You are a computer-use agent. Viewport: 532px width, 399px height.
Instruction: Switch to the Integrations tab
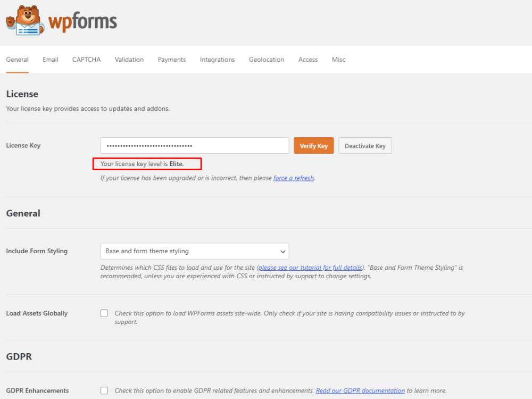pyautogui.click(x=217, y=60)
